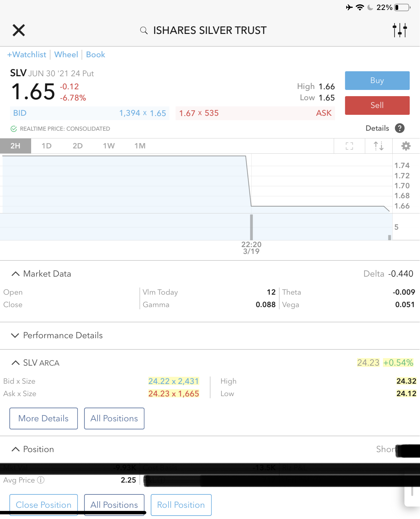Tap the blue Buy button
Screen dimensions: 420x519
(x=377, y=81)
